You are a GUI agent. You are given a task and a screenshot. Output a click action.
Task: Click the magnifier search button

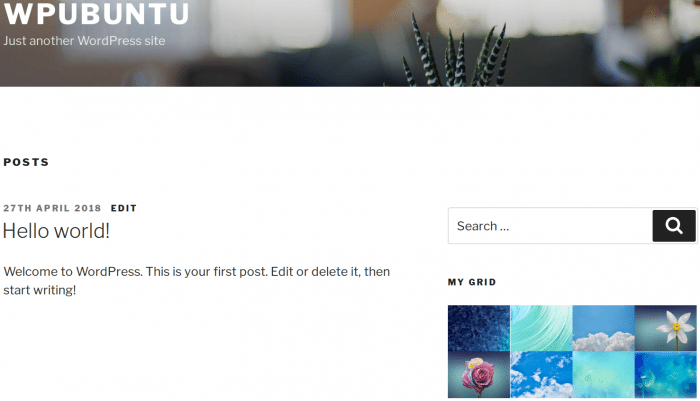click(x=674, y=226)
